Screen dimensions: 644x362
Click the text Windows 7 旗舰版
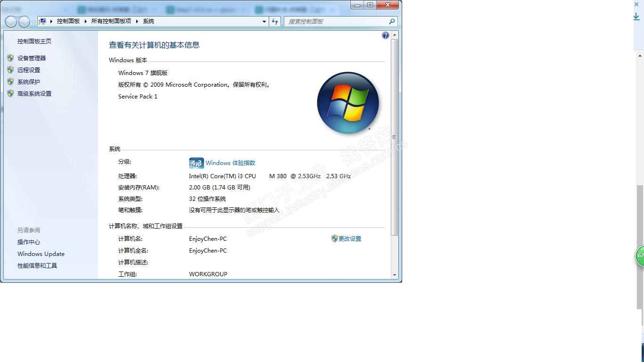143,73
